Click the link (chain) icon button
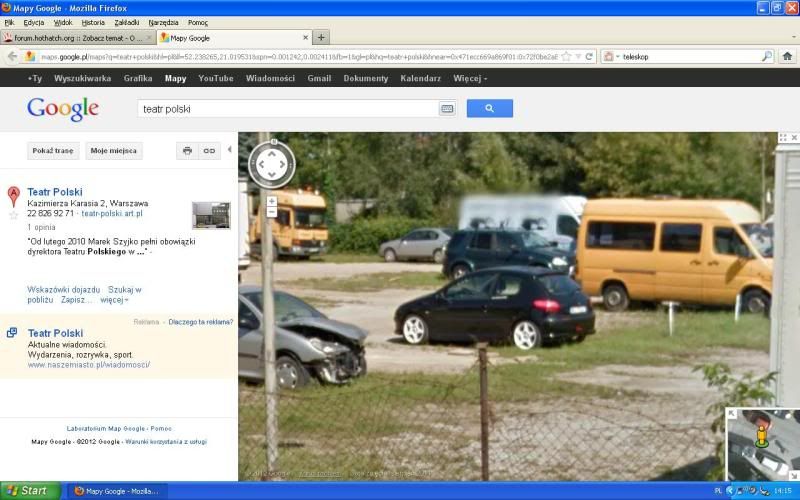This screenshot has height=500, width=800. click(x=209, y=151)
